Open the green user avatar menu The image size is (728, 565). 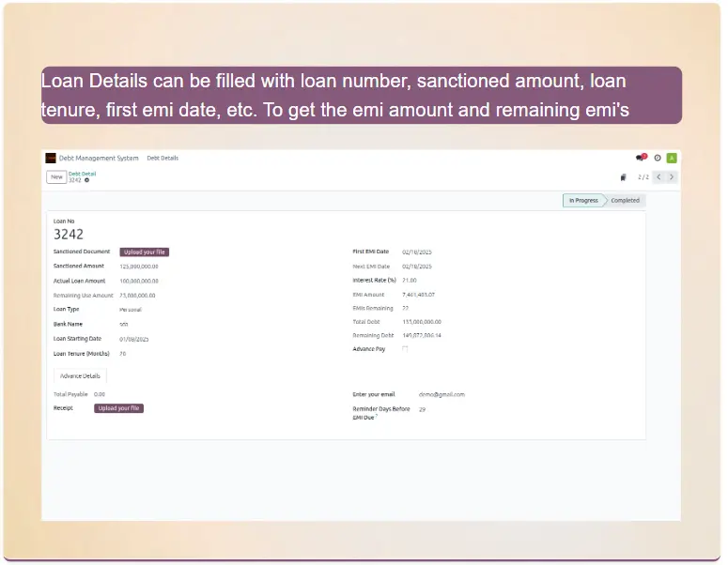tap(672, 158)
